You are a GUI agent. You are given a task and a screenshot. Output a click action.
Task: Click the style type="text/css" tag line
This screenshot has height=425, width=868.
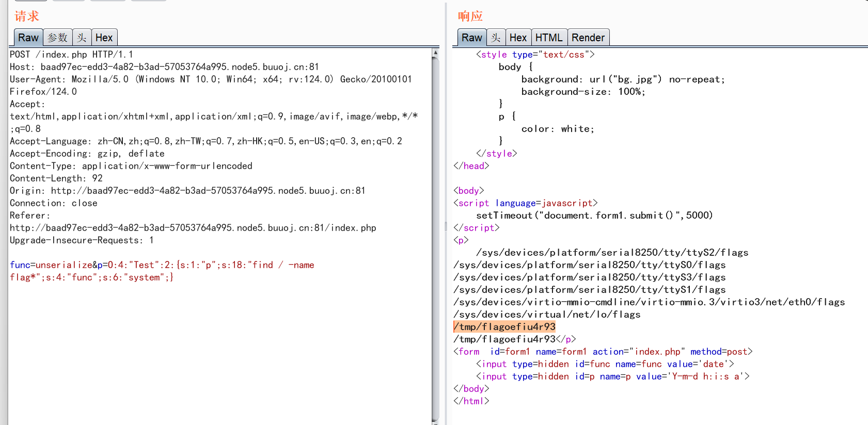[x=535, y=54]
